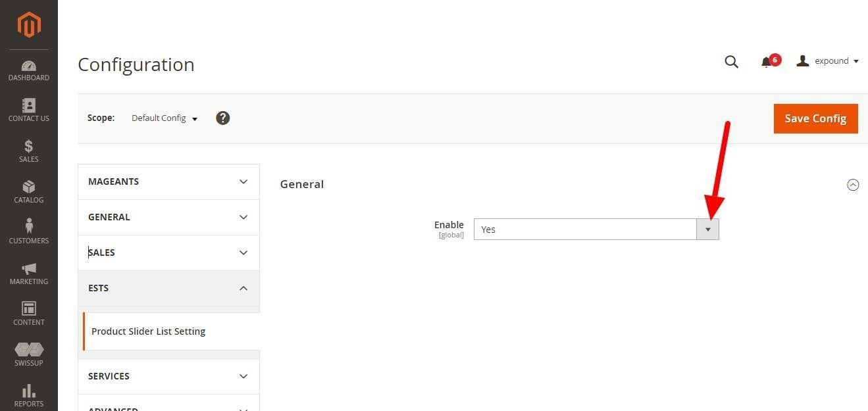The height and width of the screenshot is (411, 868).
Task: Open the Sales dollar icon menu
Action: 29,151
